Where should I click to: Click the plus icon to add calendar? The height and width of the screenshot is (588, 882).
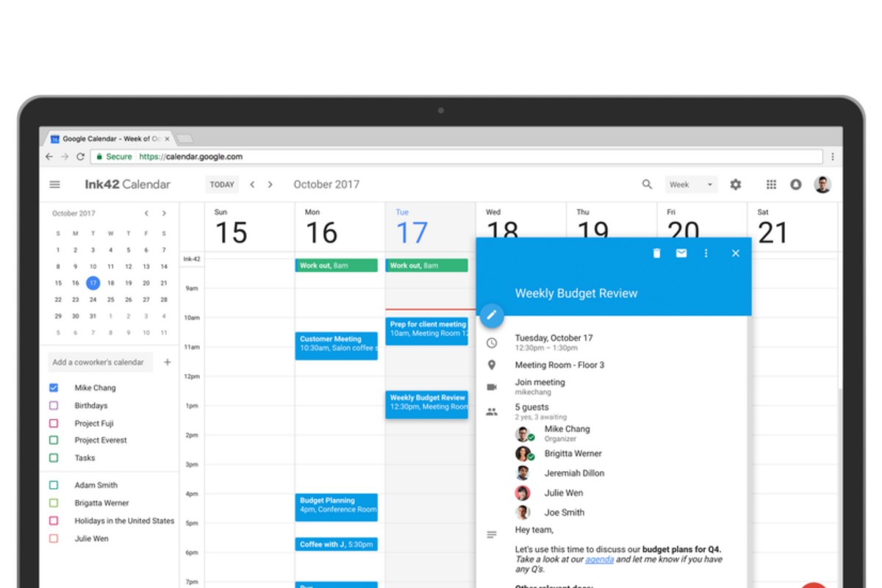click(x=167, y=362)
